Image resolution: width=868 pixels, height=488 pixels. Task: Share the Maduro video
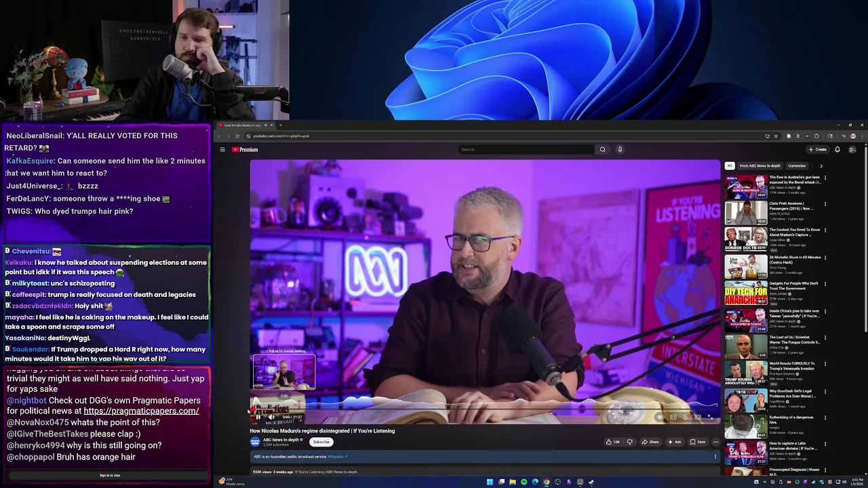[650, 442]
